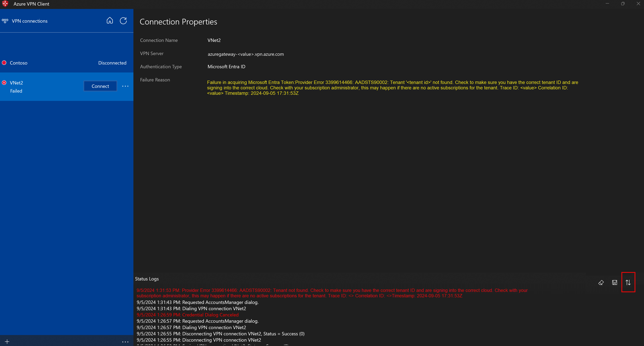Click the VPN connections network icon

pyautogui.click(x=5, y=21)
